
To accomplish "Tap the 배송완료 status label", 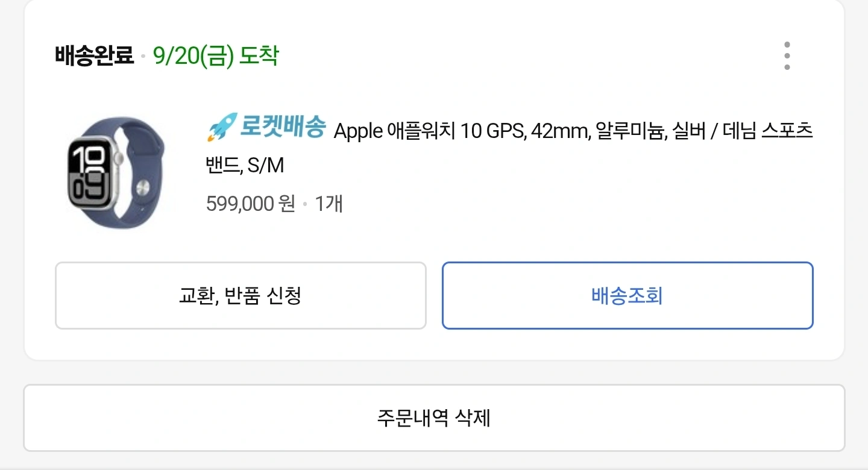I will coord(94,56).
